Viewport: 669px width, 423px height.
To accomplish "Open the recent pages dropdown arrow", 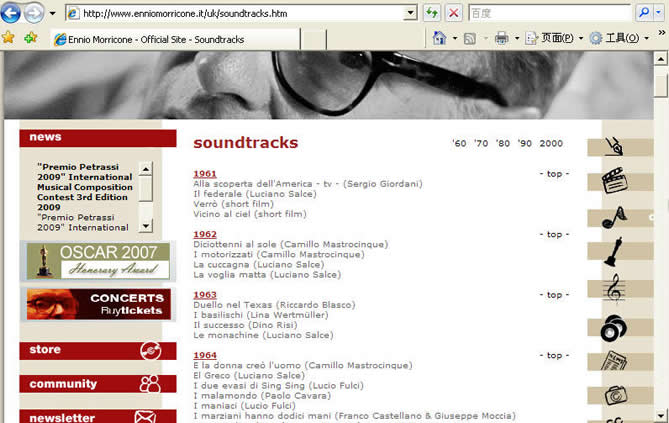I will (x=52, y=13).
